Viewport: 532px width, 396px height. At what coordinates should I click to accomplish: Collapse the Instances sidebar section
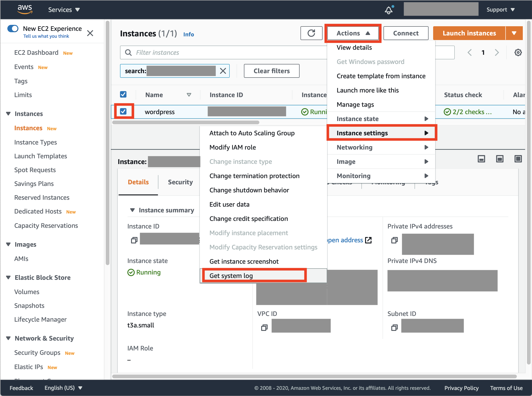[8, 114]
